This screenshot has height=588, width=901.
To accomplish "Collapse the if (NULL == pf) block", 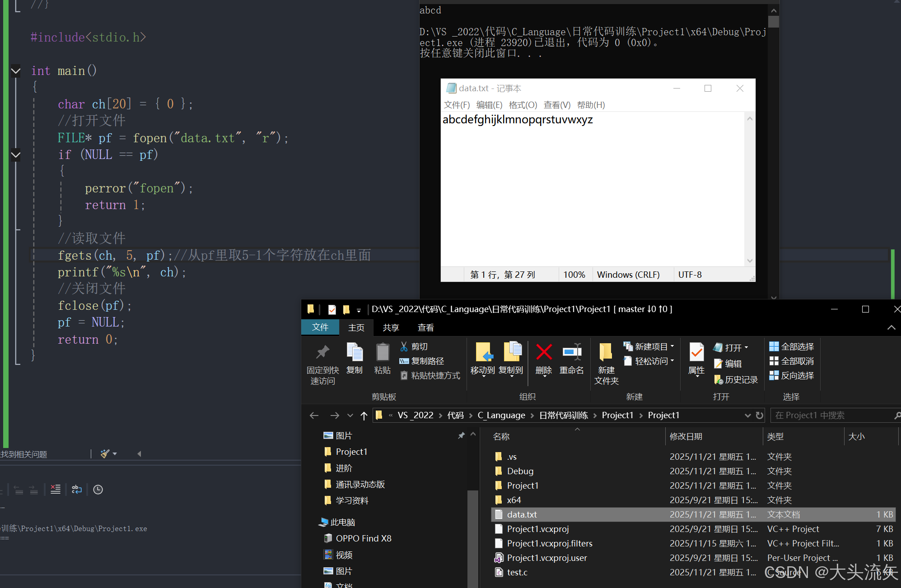I will pos(16,155).
